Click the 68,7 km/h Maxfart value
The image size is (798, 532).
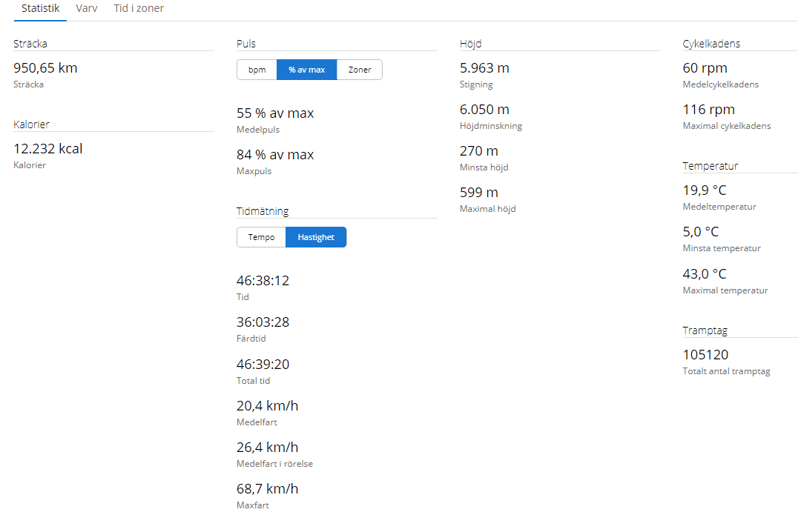pyautogui.click(x=267, y=489)
